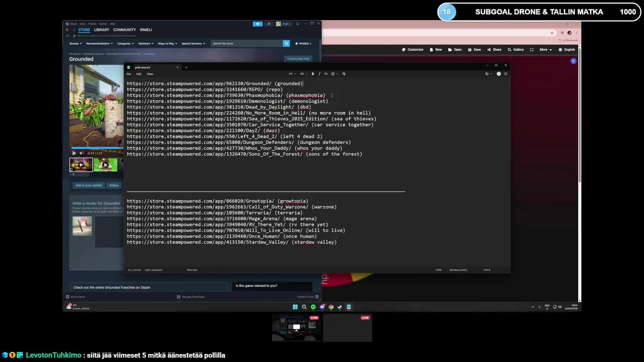Toggle italic in Notepad toolbar
Image resolution: width=644 pixels, height=362 pixels.
[x=319, y=74]
